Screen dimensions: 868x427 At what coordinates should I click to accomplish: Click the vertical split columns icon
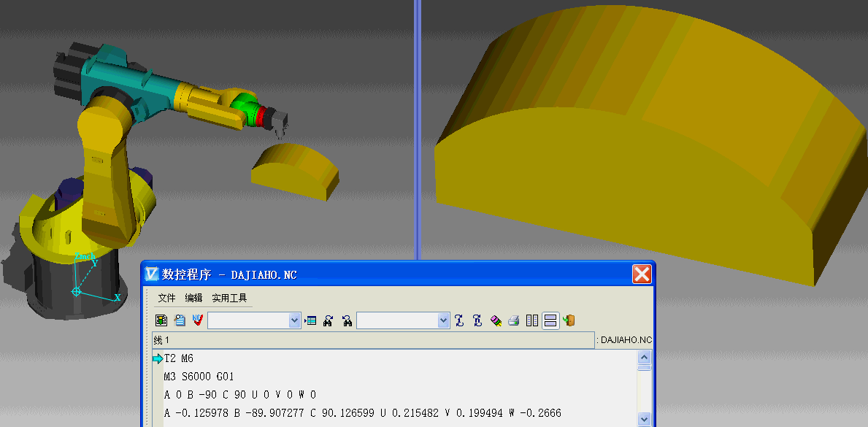(x=532, y=320)
